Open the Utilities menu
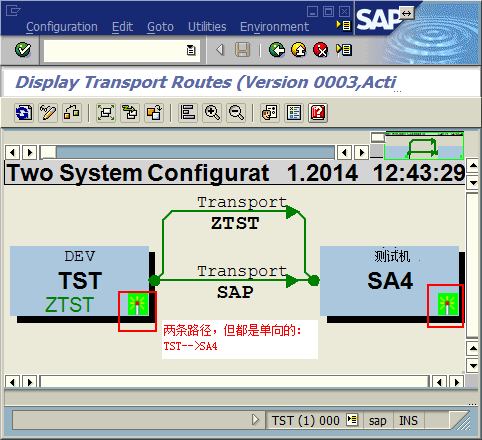The height and width of the screenshot is (440, 482). pyautogui.click(x=207, y=27)
